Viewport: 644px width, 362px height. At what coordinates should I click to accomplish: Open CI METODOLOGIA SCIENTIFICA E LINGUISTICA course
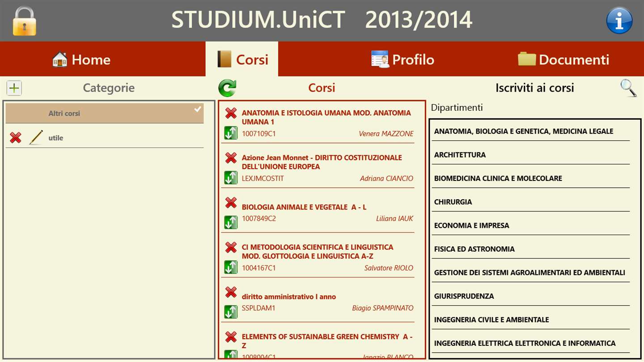318,252
